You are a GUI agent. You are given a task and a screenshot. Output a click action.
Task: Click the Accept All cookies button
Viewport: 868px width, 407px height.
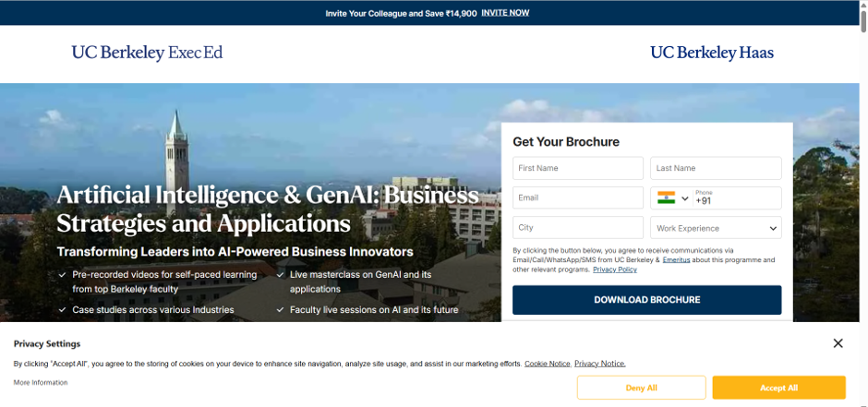778,388
